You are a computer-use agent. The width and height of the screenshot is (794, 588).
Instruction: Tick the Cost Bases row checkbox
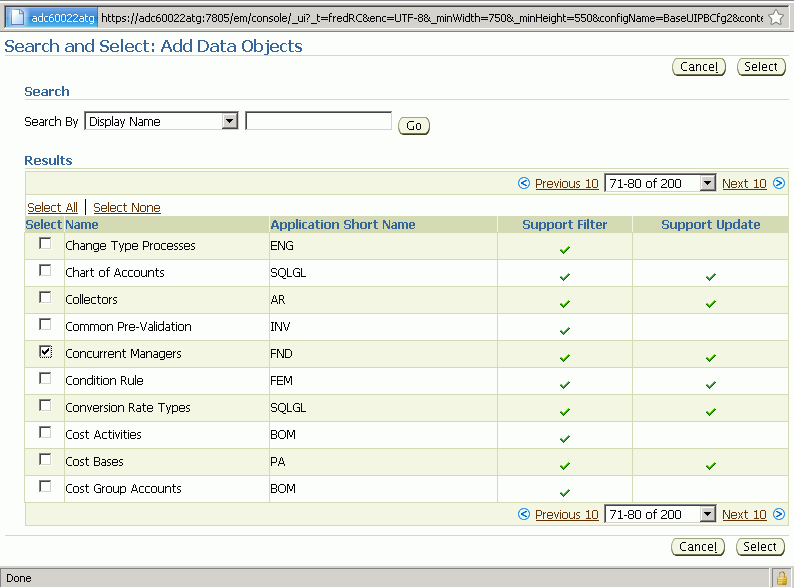click(x=45, y=459)
